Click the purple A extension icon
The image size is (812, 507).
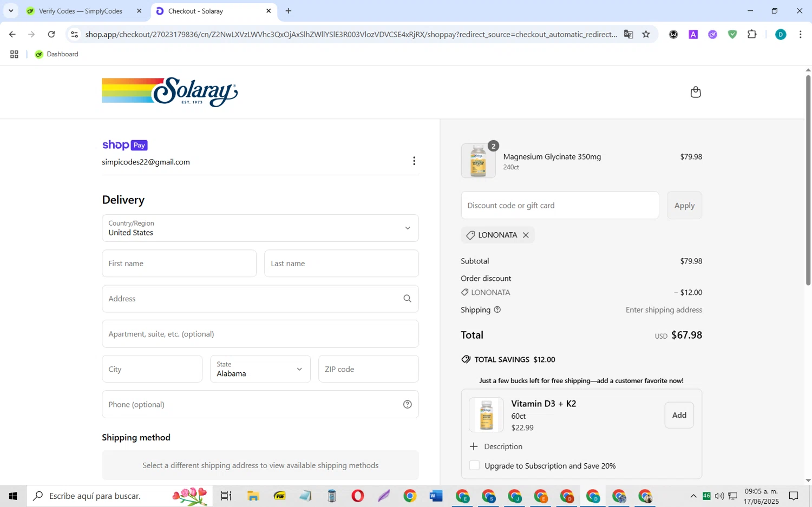[693, 34]
